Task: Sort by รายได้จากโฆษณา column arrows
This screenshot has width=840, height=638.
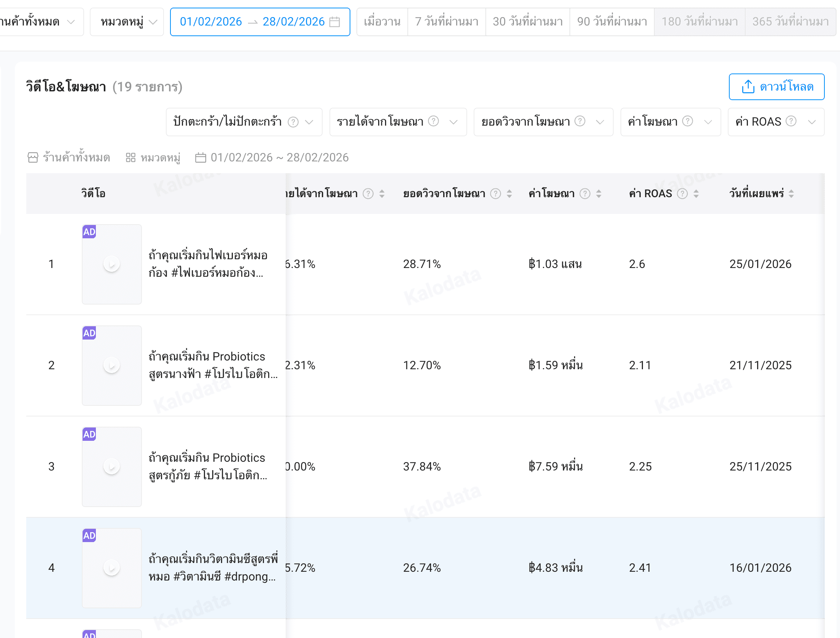Action: (x=382, y=194)
